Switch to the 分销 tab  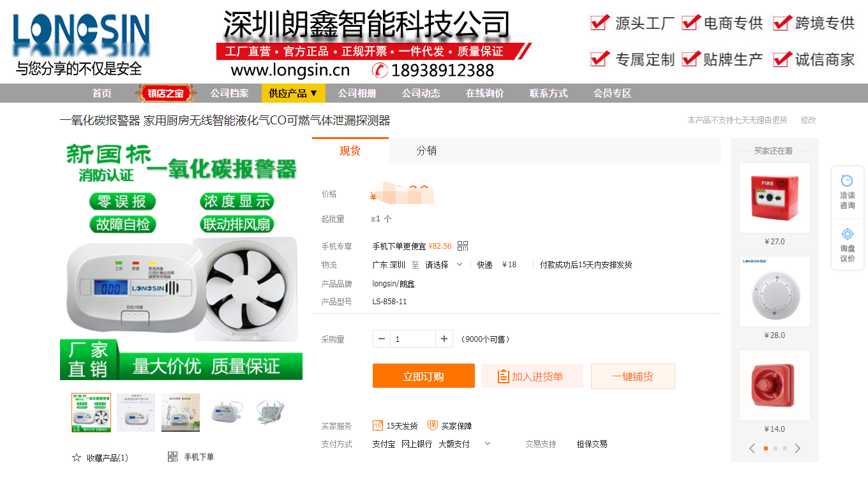pyautogui.click(x=426, y=151)
